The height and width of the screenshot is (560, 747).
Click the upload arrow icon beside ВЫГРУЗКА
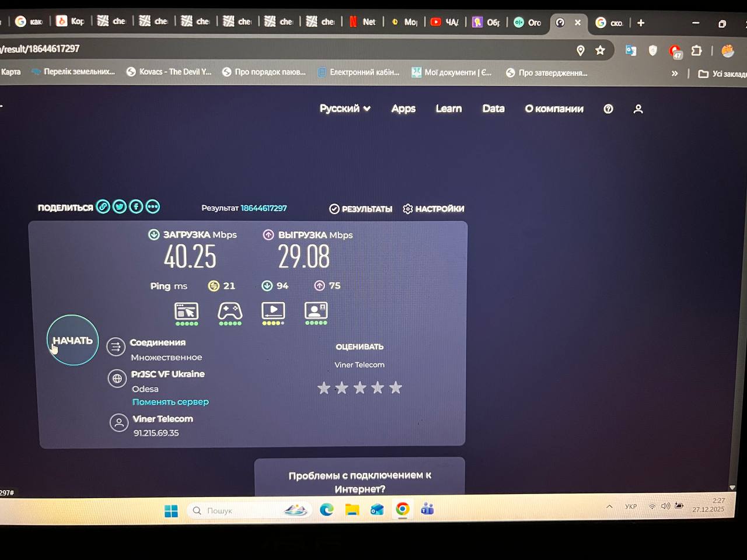click(268, 235)
